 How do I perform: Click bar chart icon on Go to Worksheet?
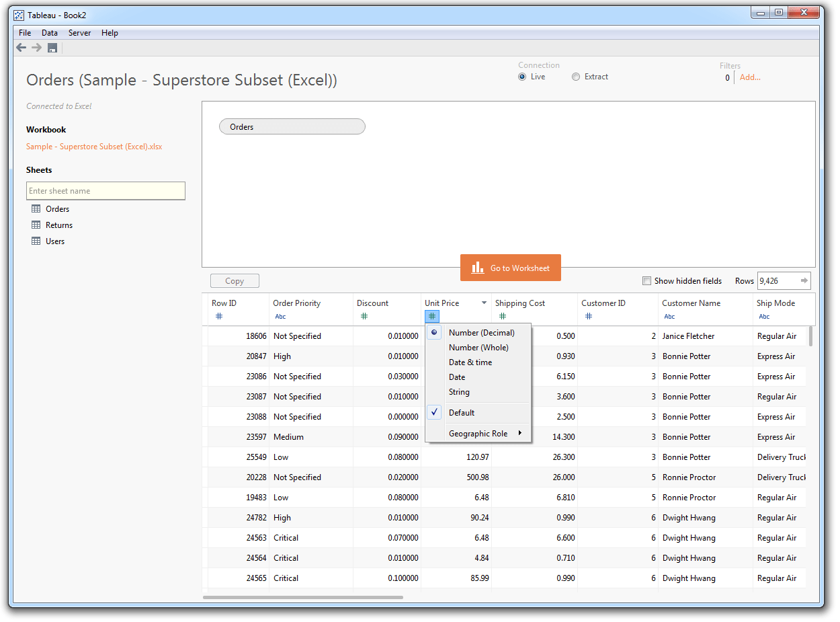tap(478, 268)
